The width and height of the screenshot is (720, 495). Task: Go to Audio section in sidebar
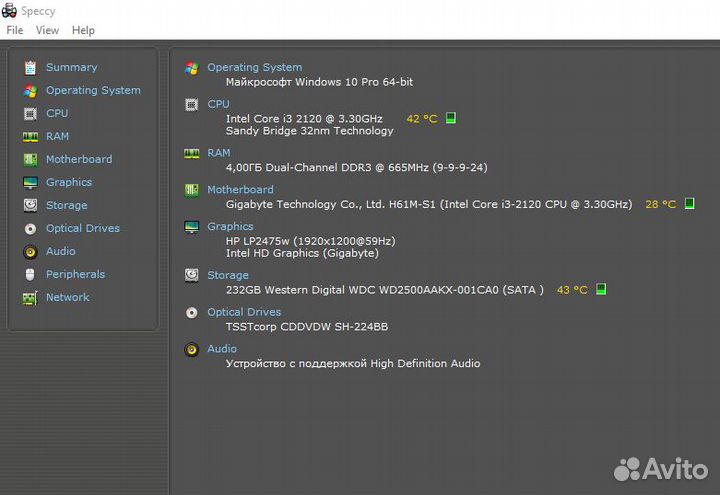tap(61, 251)
